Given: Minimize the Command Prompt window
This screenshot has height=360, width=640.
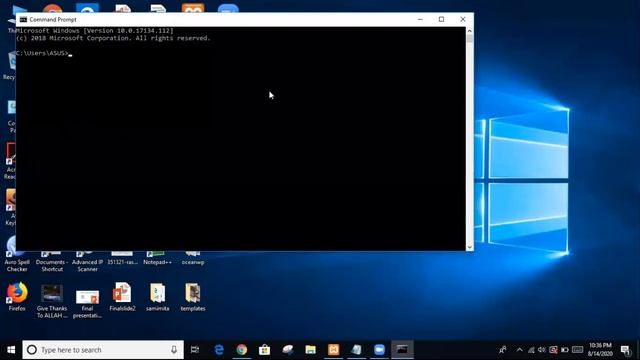Looking at the screenshot, I should [420, 20].
